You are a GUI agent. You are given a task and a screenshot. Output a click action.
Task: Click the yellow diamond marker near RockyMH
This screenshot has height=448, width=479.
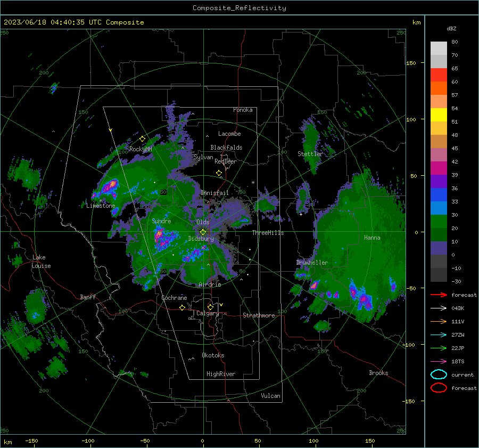pos(142,139)
